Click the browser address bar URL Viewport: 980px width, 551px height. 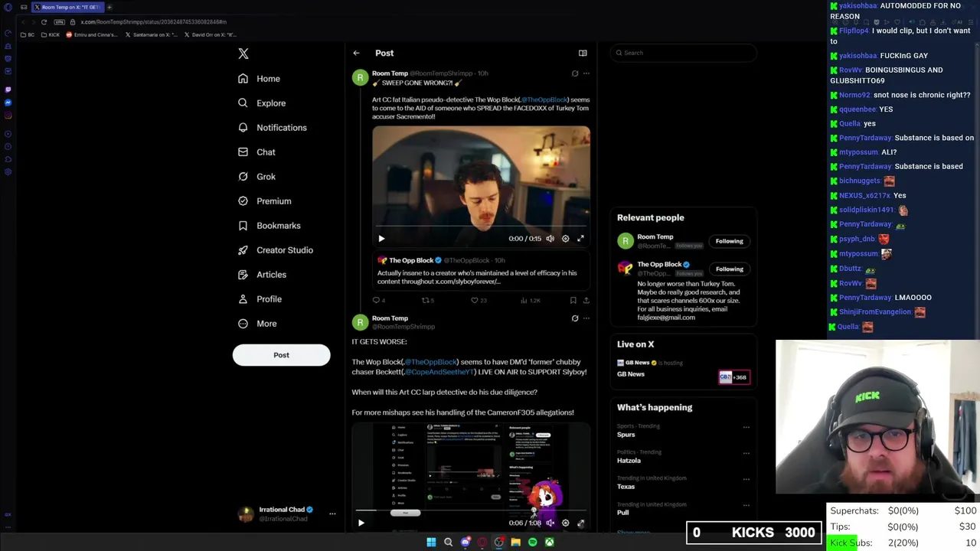point(153,22)
